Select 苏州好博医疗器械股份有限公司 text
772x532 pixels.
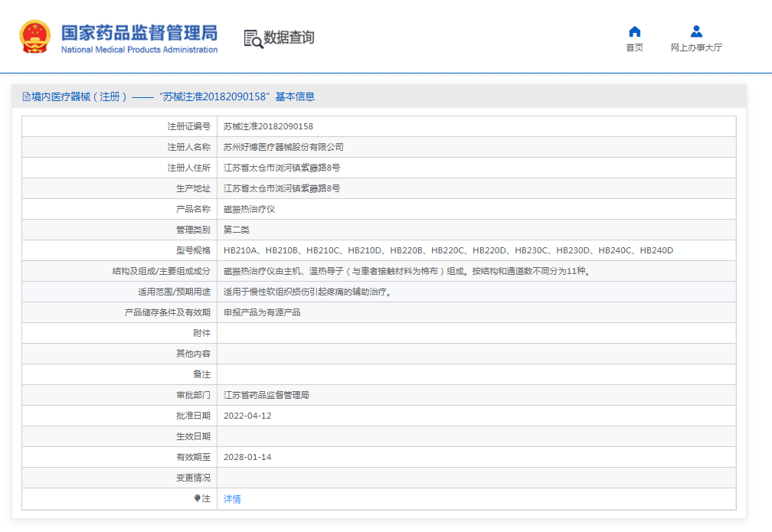[283, 147]
